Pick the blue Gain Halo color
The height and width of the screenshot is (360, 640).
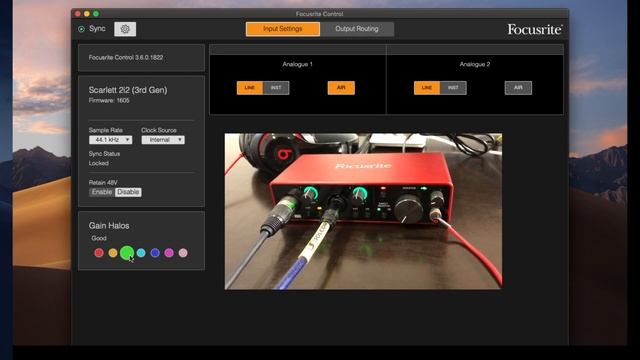pyautogui.click(x=155, y=253)
